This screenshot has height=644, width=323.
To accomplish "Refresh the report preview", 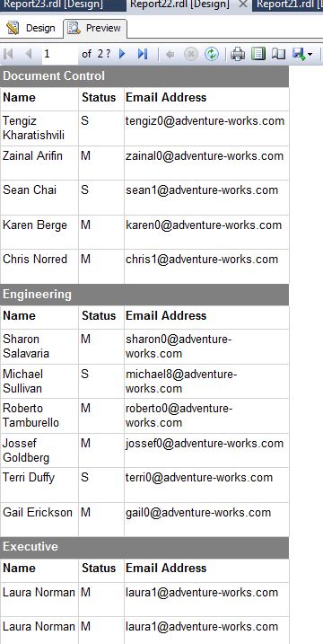I will [x=212, y=54].
